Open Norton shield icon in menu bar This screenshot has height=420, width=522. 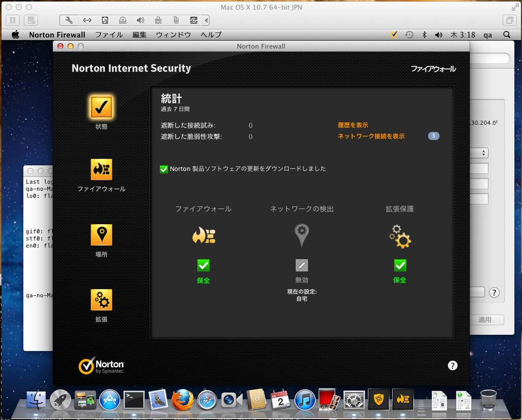pyautogui.click(x=394, y=35)
